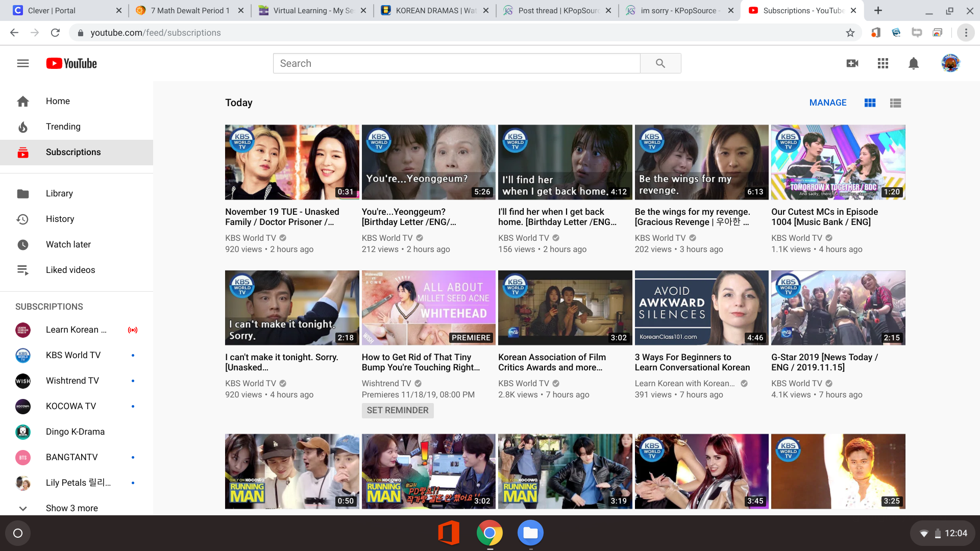Open Learn Korean channel subscription

pos(77,330)
